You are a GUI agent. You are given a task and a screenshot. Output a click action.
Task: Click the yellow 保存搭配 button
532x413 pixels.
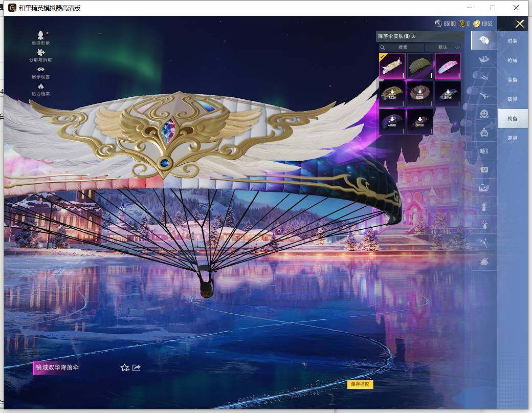360,384
